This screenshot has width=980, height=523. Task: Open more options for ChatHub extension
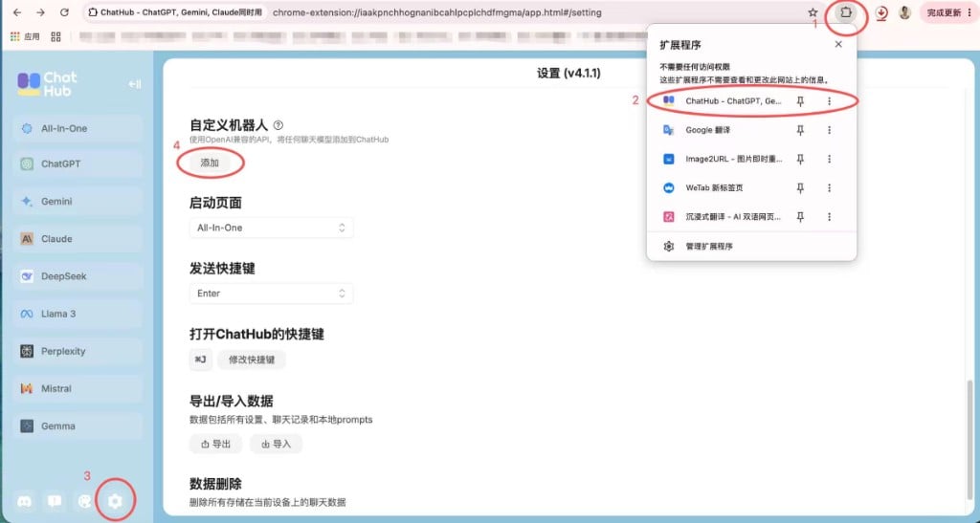(x=830, y=101)
